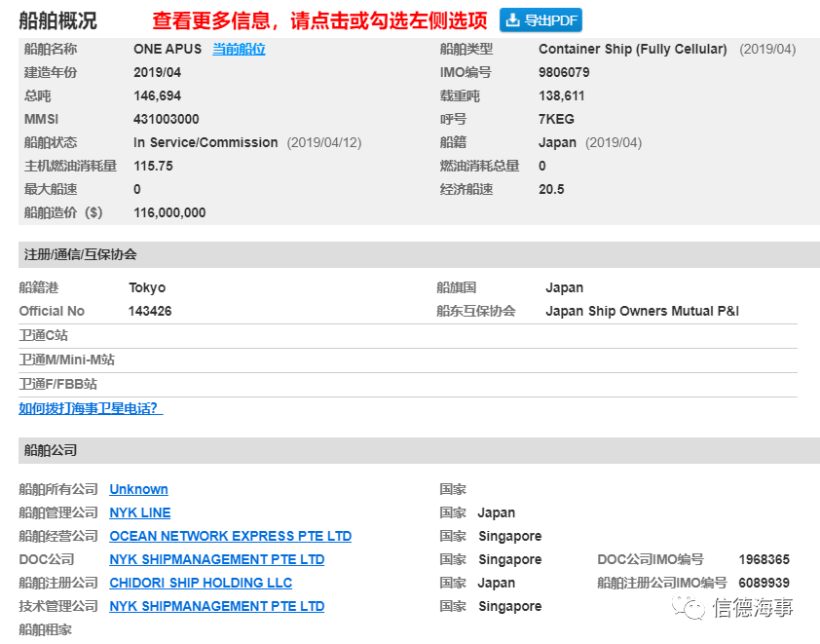Select IMO number 9806079
Image resolution: width=820 pixels, height=644 pixels.
[x=564, y=72]
